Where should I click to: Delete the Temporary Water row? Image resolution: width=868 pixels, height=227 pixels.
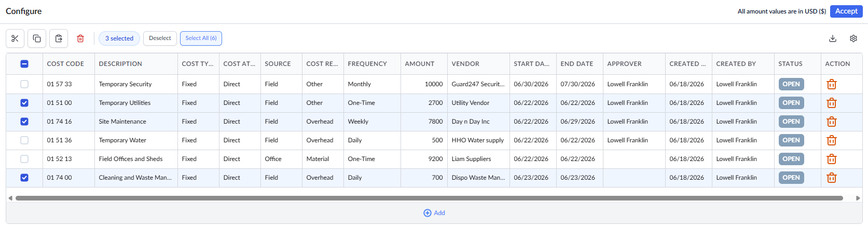tap(832, 140)
